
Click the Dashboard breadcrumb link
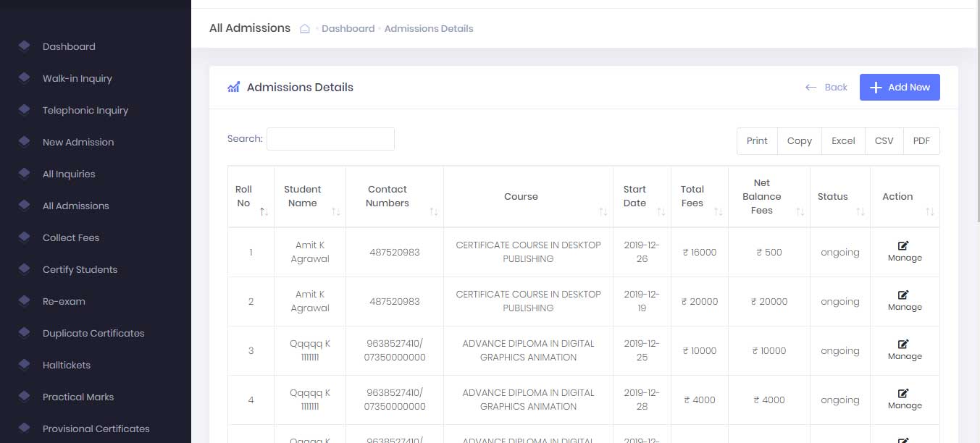pyautogui.click(x=348, y=29)
